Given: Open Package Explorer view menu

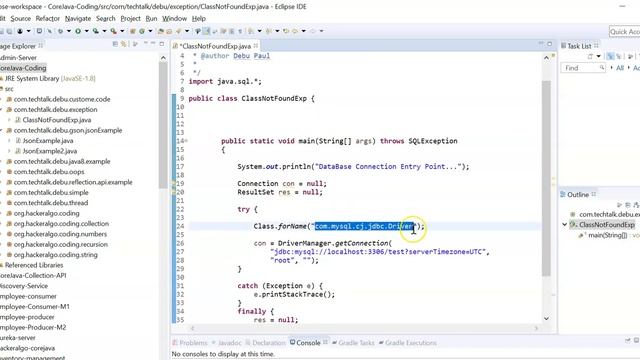Looking at the screenshot, I should 135,44.
